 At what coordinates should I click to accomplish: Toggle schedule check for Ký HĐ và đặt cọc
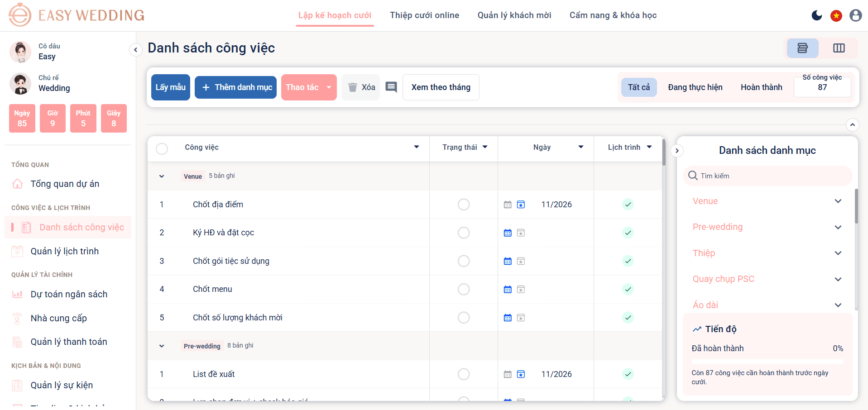628,233
